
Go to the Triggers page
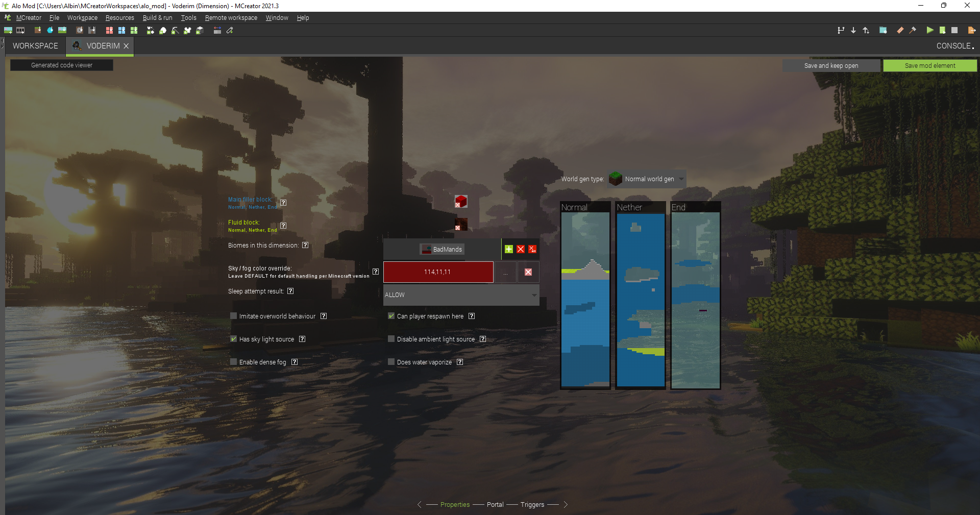tap(532, 504)
